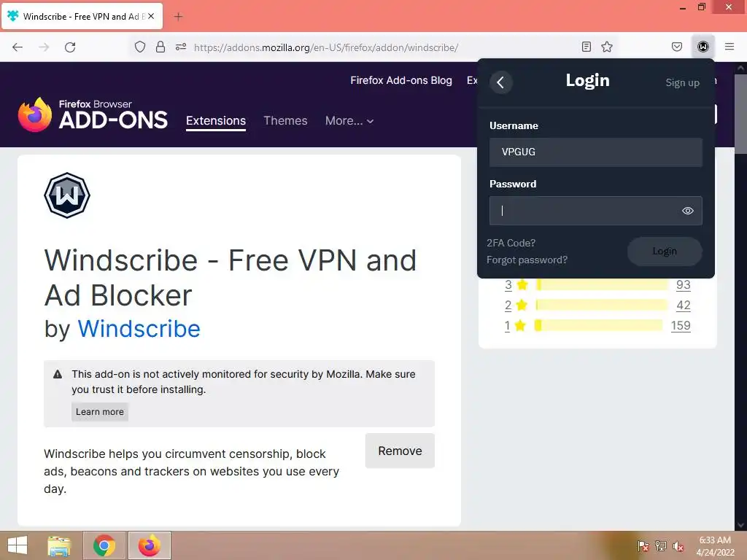This screenshot has height=560, width=747.
Task: Open the tracking protection shield icon
Action: click(139, 47)
